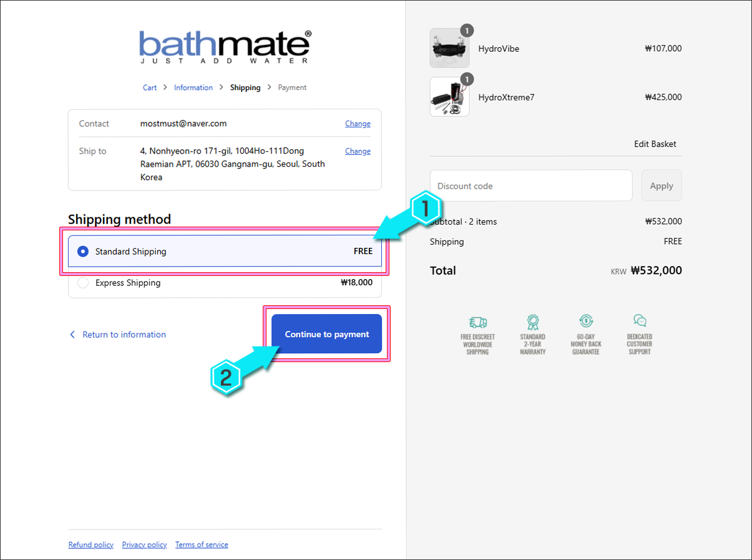Open the HydroVibe product thumbnail

click(x=449, y=48)
